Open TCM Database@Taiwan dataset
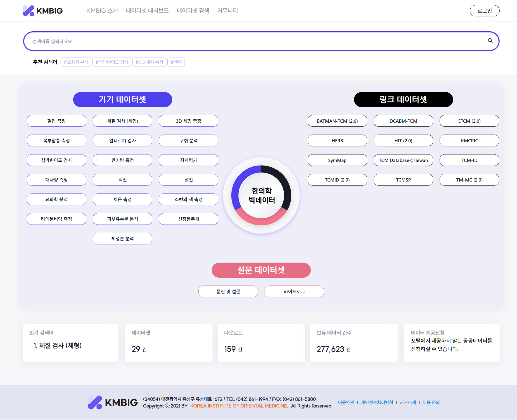The height and width of the screenshot is (420, 517). tap(403, 160)
